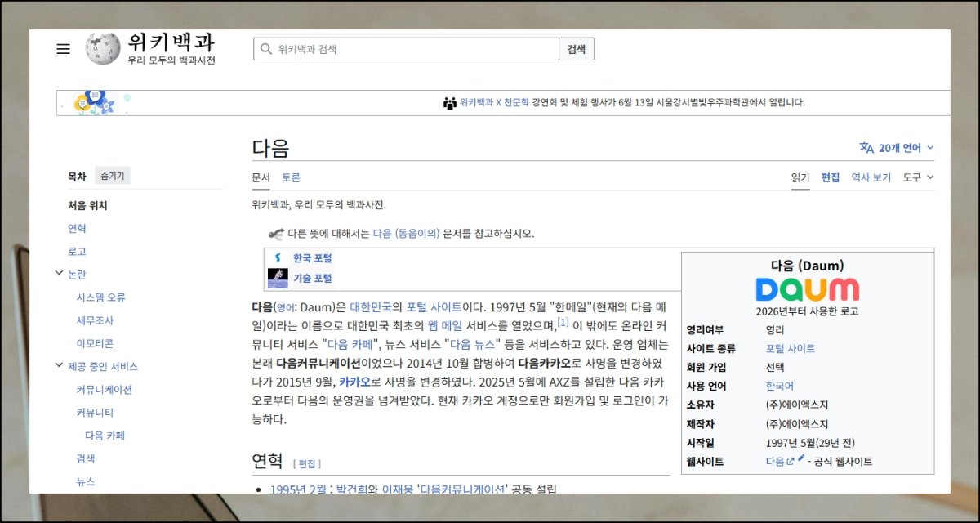Click the disambiguation hatnote icon

275,233
